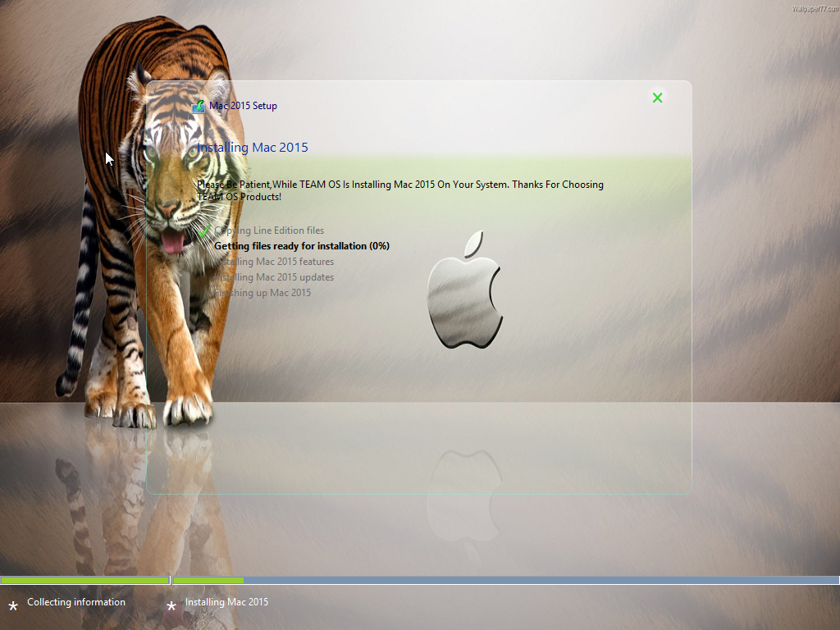Click 'Installing Mac 2015 updates' step

coord(274,277)
